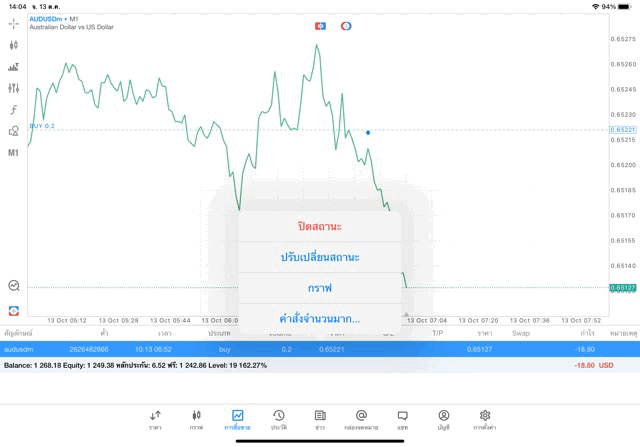Viewport: 640px width, 447px height.
Task: Tap the function (f) indicator icon
Action: pyautogui.click(x=14, y=110)
